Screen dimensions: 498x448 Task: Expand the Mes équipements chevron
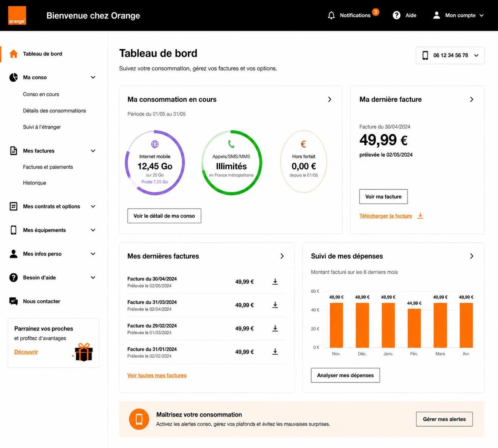tap(93, 230)
